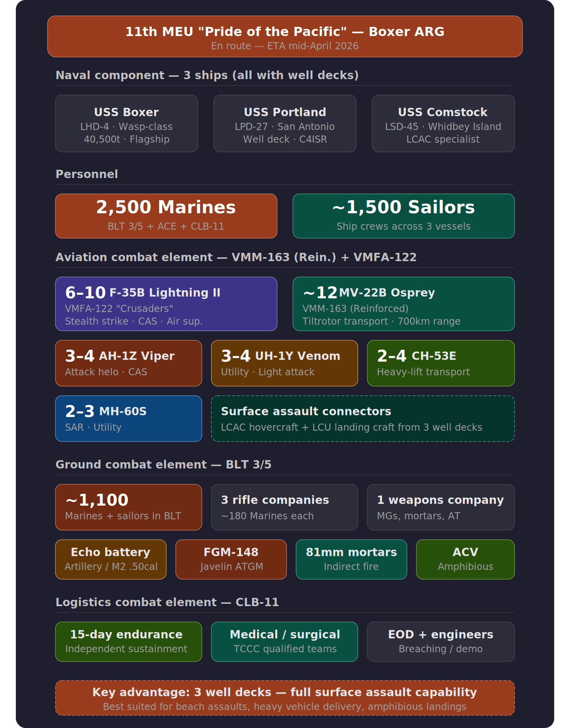Open the FGM-148 Javelin ATGM card
Screen dimensions: 570x728
(231, 559)
